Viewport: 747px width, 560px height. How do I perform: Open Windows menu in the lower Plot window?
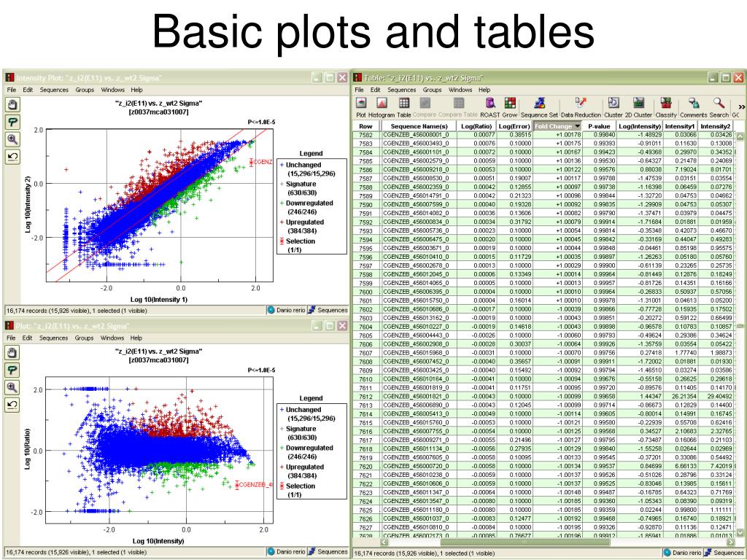112,338
